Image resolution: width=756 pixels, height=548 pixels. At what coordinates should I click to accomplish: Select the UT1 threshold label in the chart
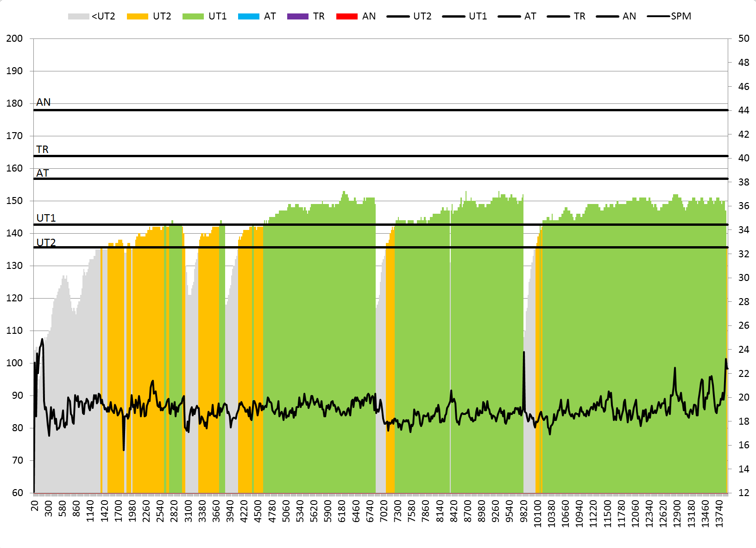pos(46,218)
